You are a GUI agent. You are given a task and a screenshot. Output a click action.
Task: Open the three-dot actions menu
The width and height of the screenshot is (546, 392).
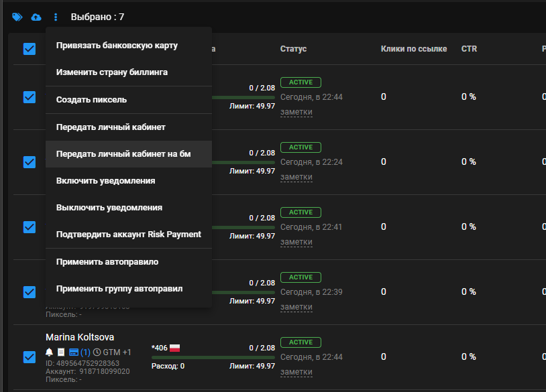point(56,17)
